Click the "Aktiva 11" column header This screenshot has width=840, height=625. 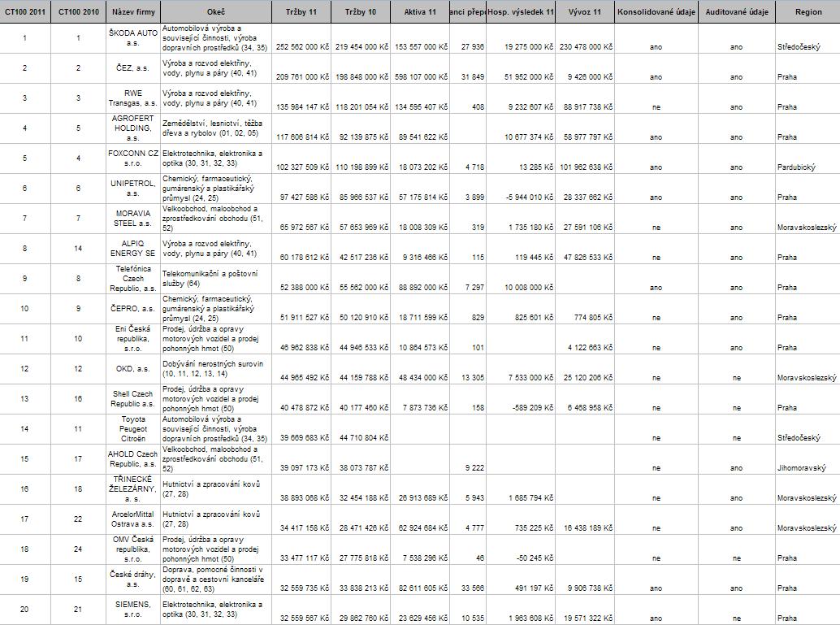[x=420, y=12]
